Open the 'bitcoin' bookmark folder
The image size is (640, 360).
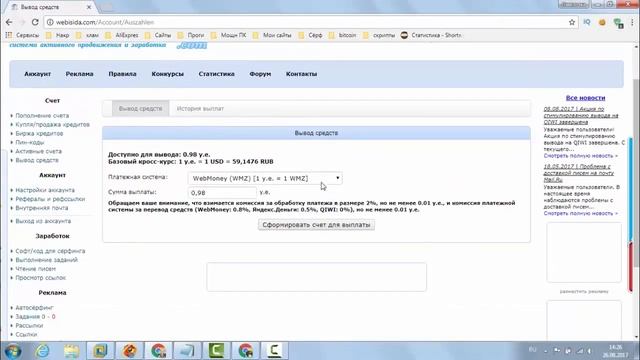point(342,36)
